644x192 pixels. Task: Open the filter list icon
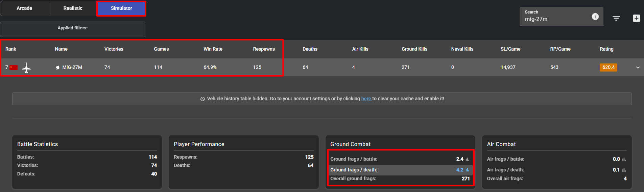tap(616, 18)
